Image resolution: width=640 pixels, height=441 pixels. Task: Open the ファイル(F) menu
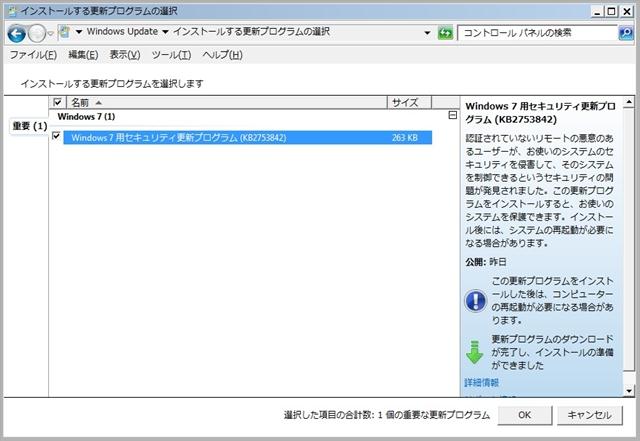(33, 55)
